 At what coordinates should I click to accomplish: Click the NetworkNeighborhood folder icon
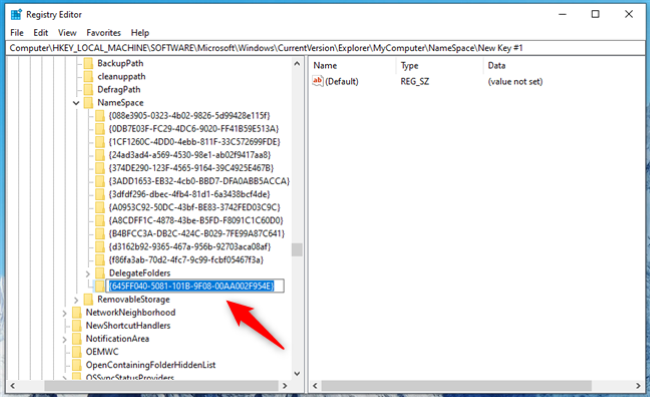[77, 312]
